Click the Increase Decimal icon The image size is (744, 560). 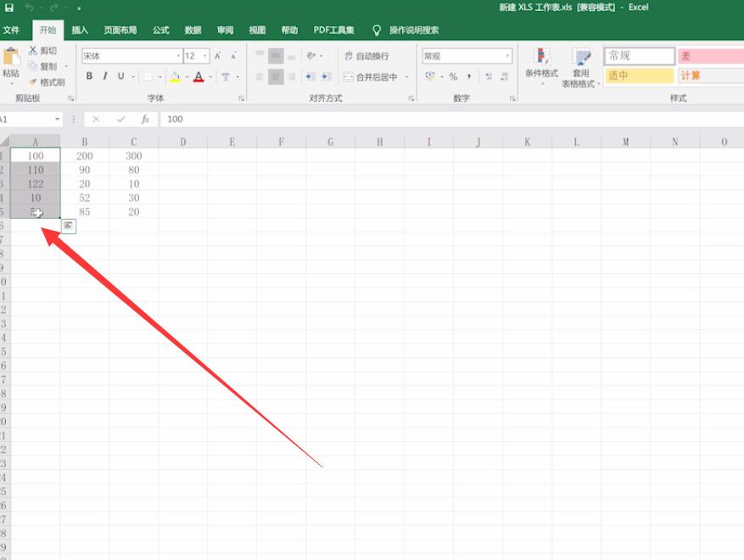tap(489, 76)
